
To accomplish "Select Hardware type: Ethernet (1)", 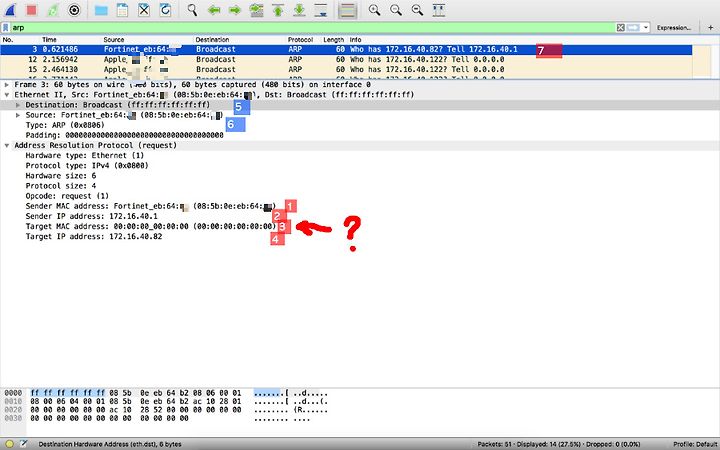I will 84,155.
